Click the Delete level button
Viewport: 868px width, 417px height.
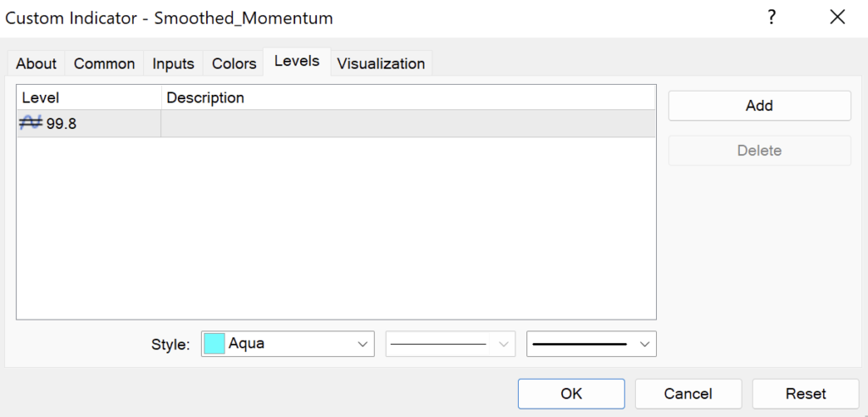[759, 151]
